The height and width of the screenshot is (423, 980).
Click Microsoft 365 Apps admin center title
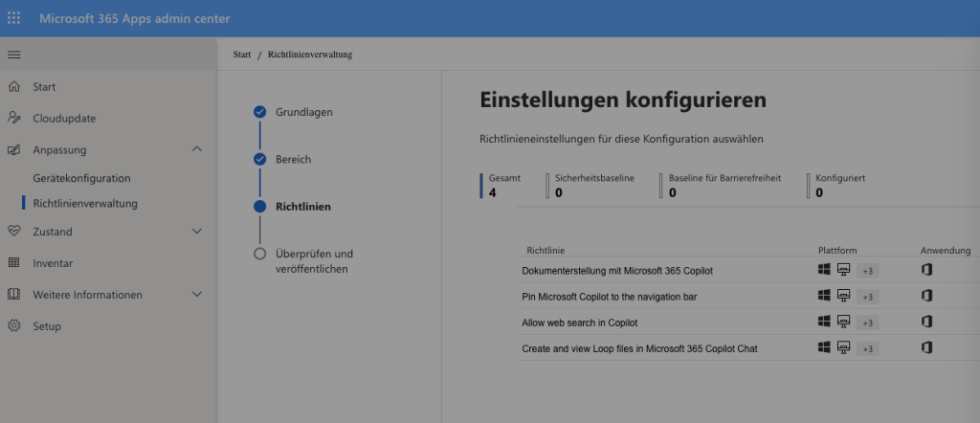click(134, 18)
